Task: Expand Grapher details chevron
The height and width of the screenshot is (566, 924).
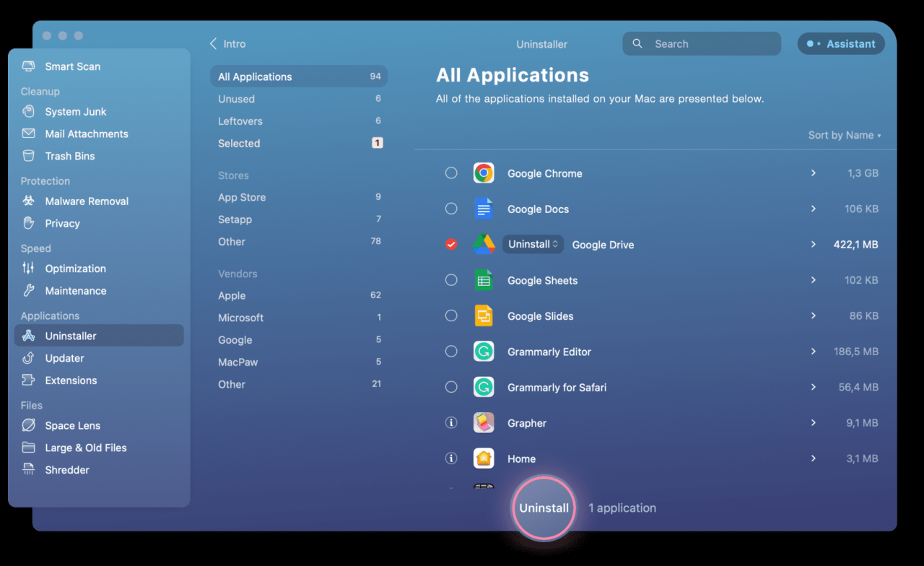Action: pyautogui.click(x=814, y=423)
